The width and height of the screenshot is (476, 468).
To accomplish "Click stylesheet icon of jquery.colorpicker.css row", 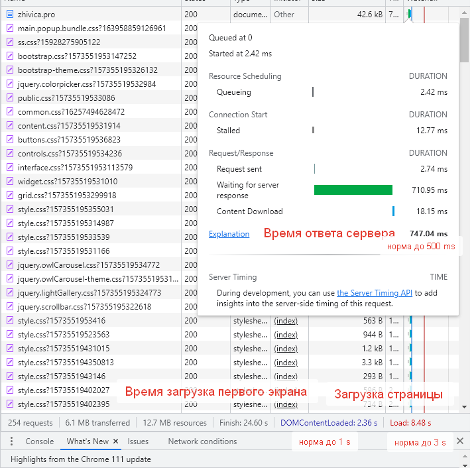I will click(10, 84).
